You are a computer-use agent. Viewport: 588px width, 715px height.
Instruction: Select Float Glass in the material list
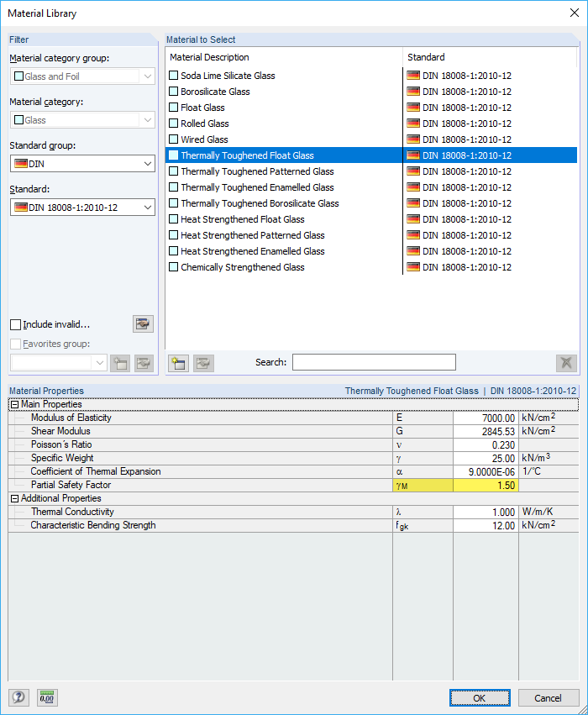coord(371,108)
